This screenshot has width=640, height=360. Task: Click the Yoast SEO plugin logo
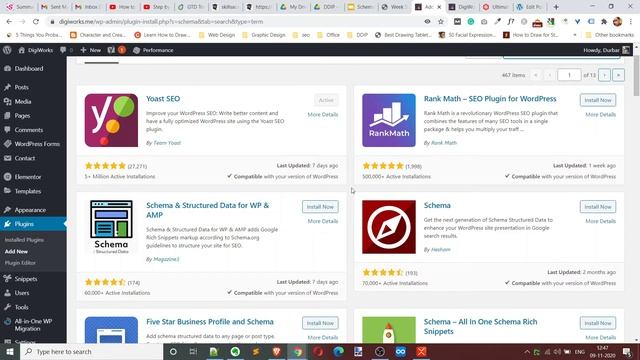pyautogui.click(x=111, y=120)
